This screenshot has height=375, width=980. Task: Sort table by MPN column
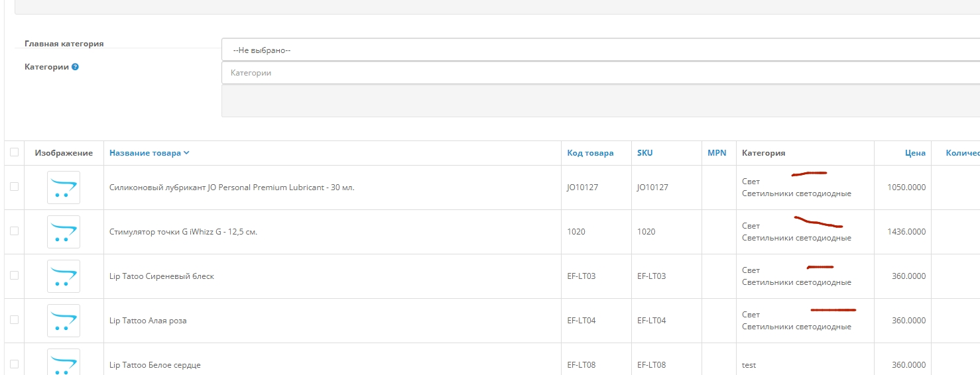tap(717, 153)
